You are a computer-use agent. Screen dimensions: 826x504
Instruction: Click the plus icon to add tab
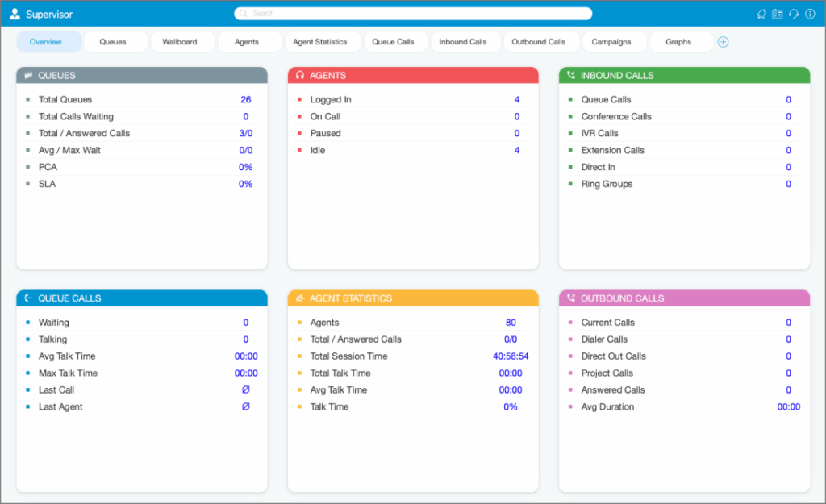724,42
